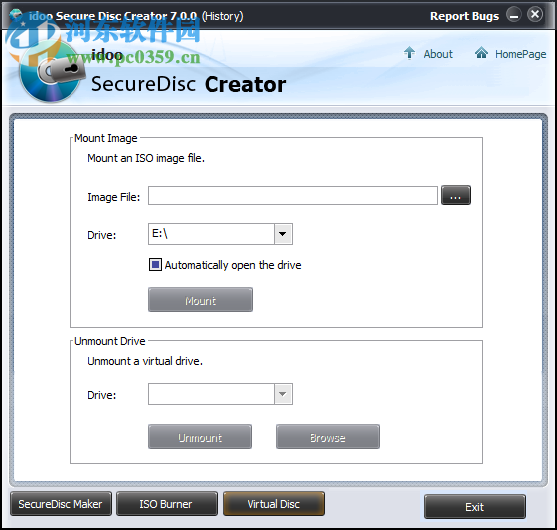This screenshot has height=530, width=557.
Task: Click the title bar app icon
Action: [x=16, y=15]
